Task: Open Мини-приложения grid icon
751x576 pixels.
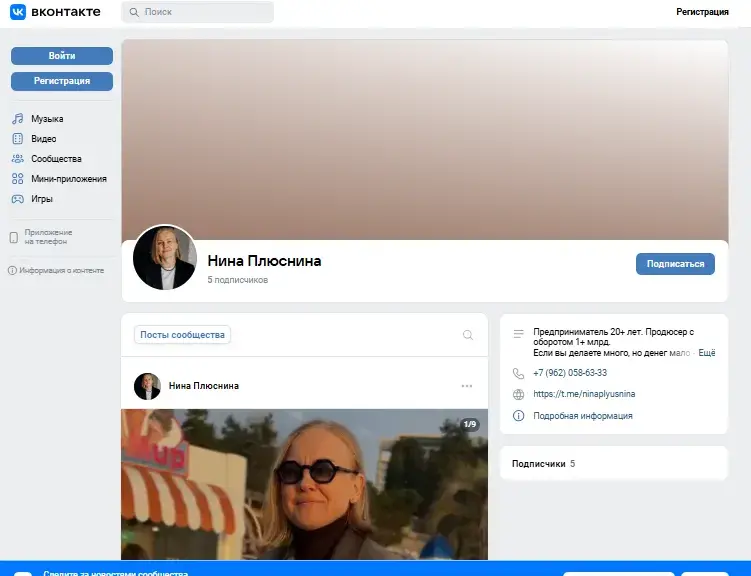Action: (18, 179)
